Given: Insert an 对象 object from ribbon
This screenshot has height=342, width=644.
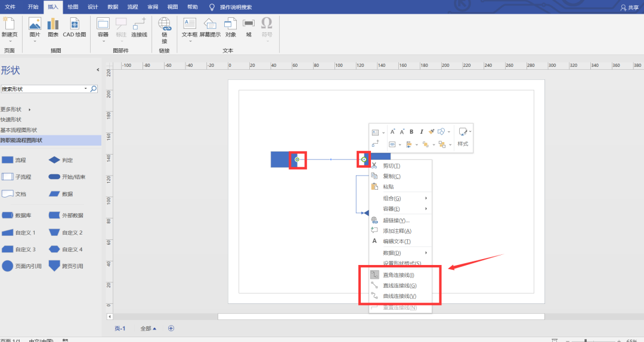Looking at the screenshot, I should click(230, 27).
